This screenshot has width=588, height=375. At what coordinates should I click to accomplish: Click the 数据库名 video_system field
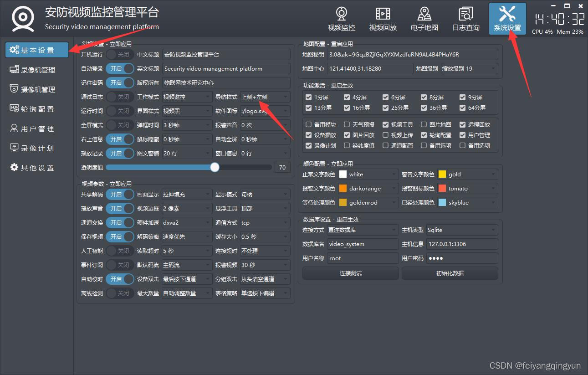click(x=363, y=244)
